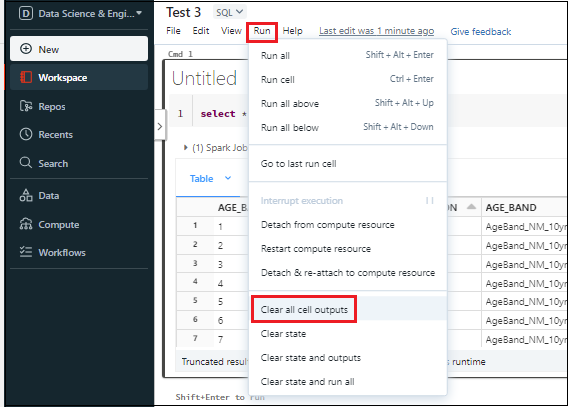
Task: Open the Compute cluster icon
Action: pyautogui.click(x=26, y=224)
